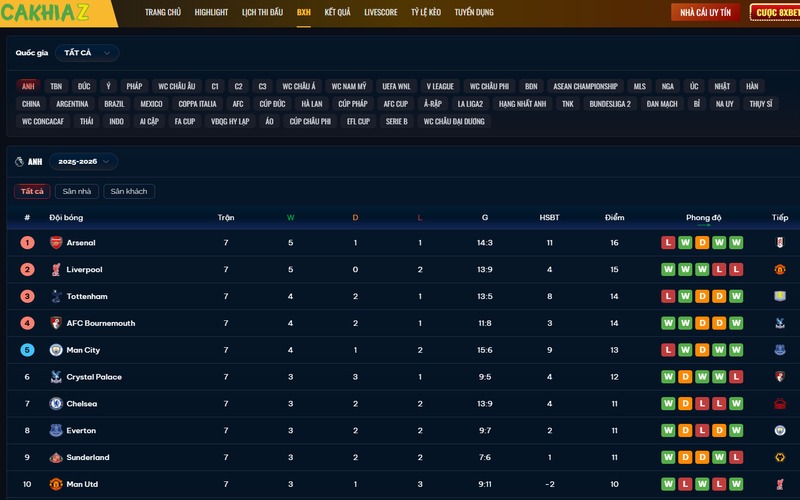Click the Arsenal club crest icon

[x=56, y=243]
